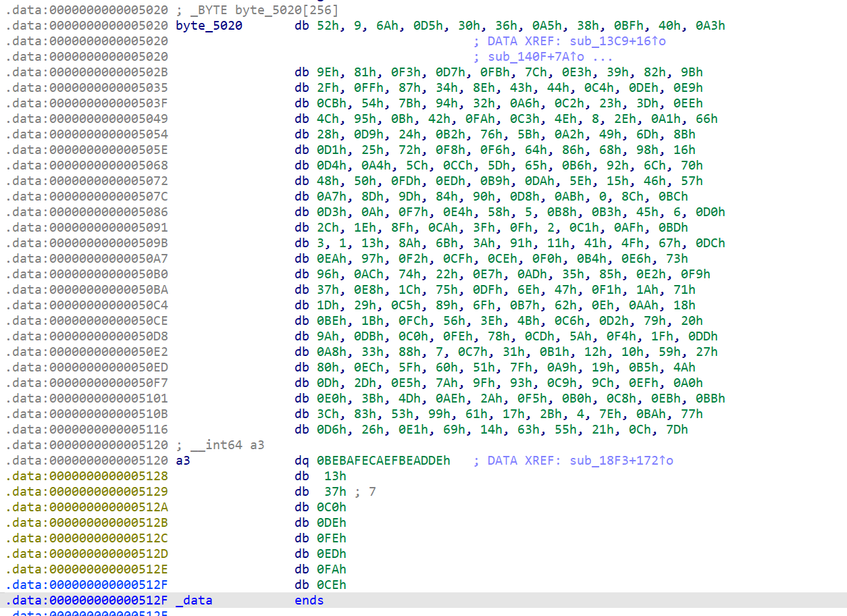The width and height of the screenshot is (847, 616).
Task: Select byte 0DCh ending the 509B row
Action: coord(711,243)
